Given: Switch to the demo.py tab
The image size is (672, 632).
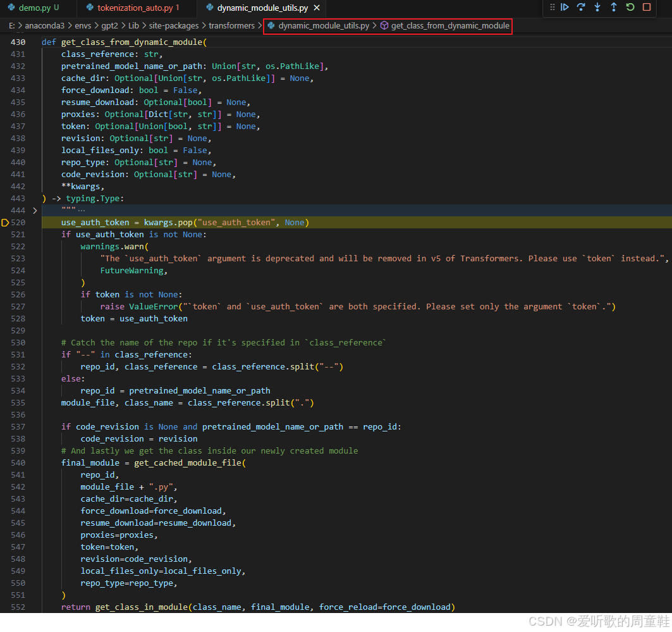Looking at the screenshot, I should [35, 8].
